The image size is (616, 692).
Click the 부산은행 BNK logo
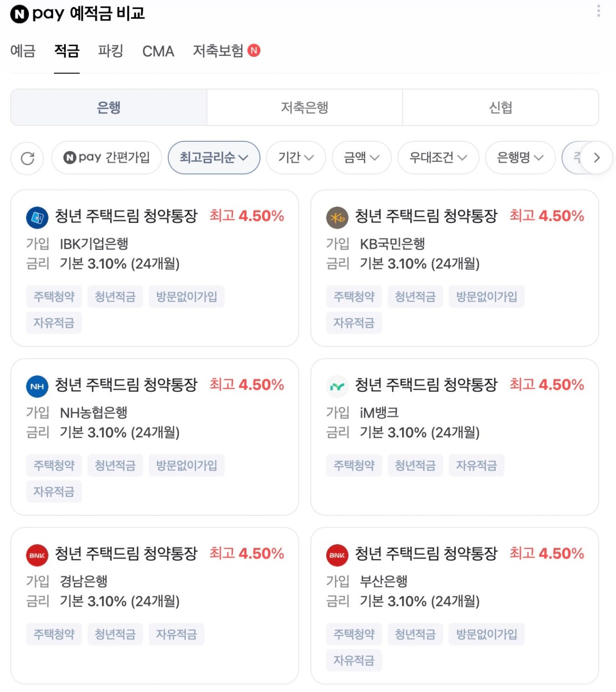point(337,555)
